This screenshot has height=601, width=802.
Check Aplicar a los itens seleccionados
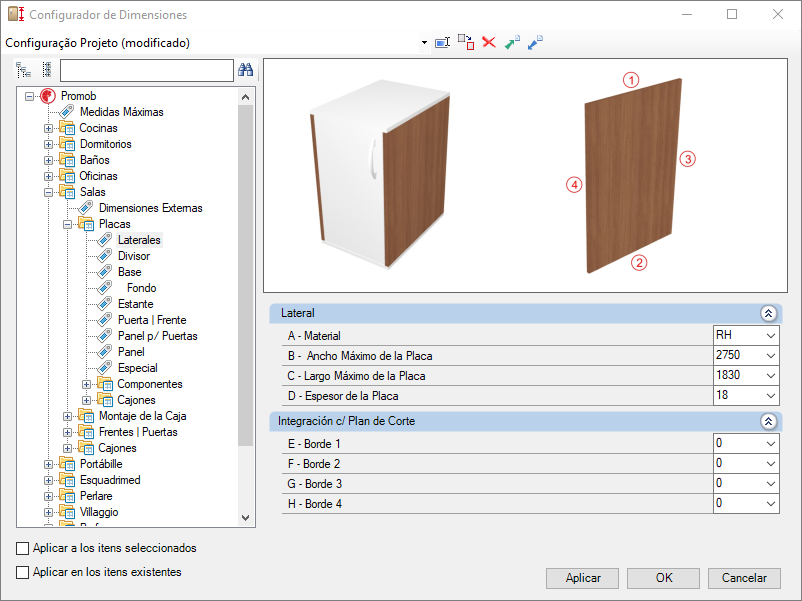point(23,548)
